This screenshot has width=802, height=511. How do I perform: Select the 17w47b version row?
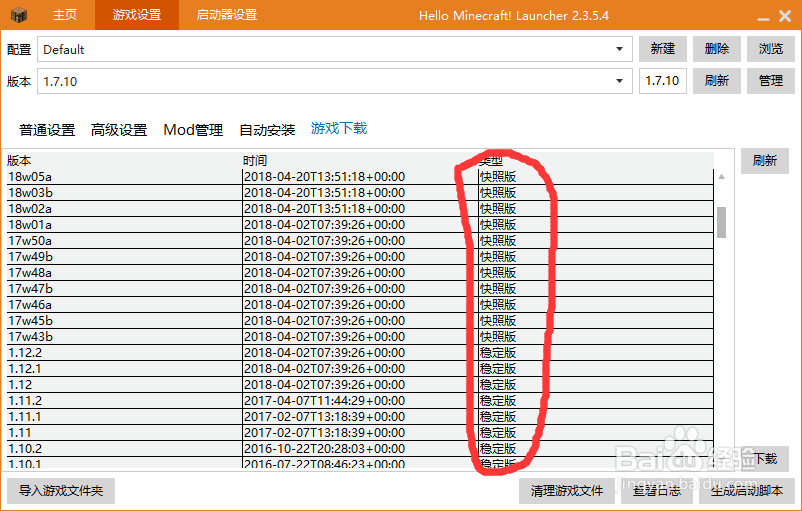click(x=360, y=288)
